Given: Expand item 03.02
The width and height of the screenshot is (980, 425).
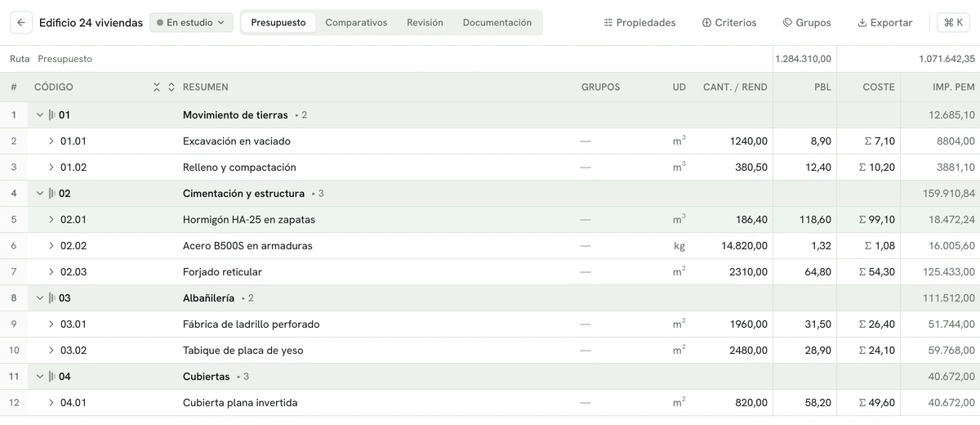Looking at the screenshot, I should tap(51, 351).
